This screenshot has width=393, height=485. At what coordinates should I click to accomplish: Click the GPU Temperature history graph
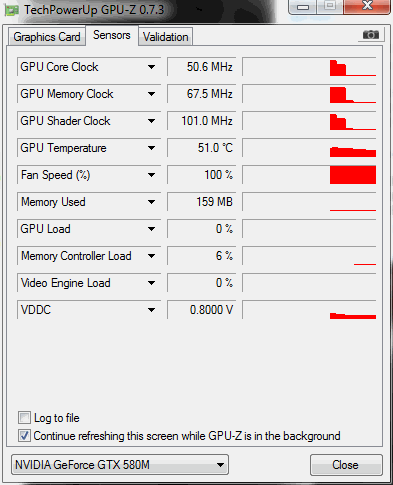[309, 148]
